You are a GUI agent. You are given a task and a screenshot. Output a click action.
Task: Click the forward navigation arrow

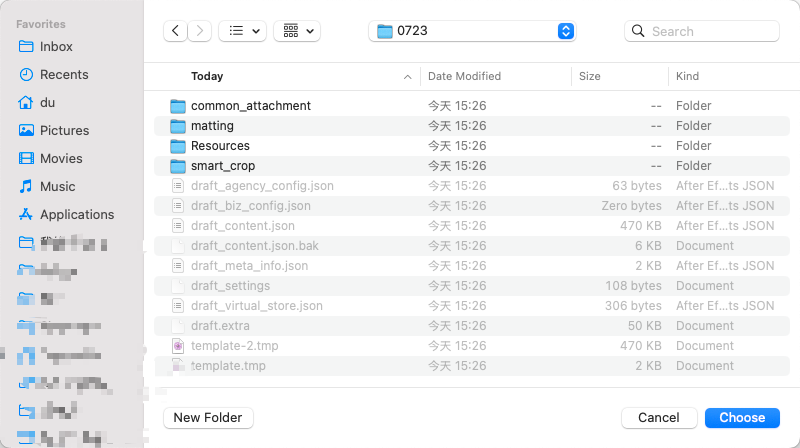coord(201,31)
